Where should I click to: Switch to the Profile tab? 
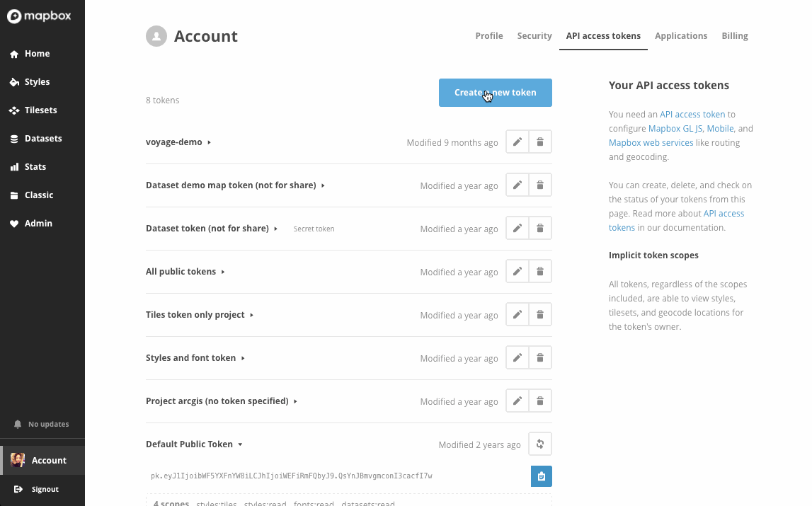tap(489, 35)
